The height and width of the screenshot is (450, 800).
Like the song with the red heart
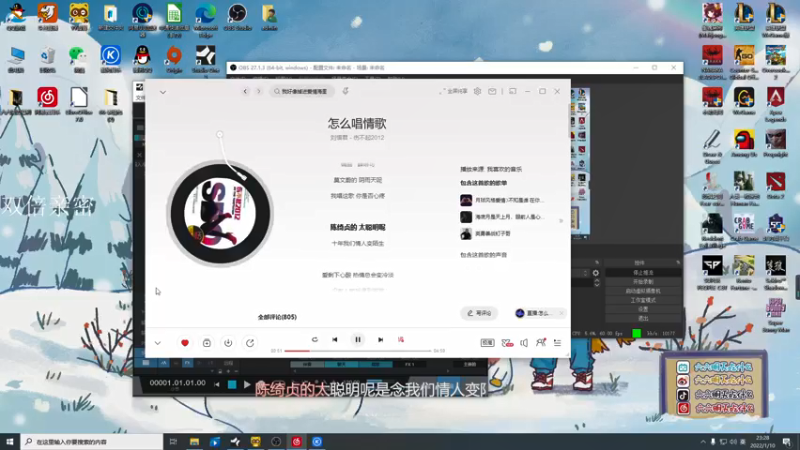(x=185, y=343)
